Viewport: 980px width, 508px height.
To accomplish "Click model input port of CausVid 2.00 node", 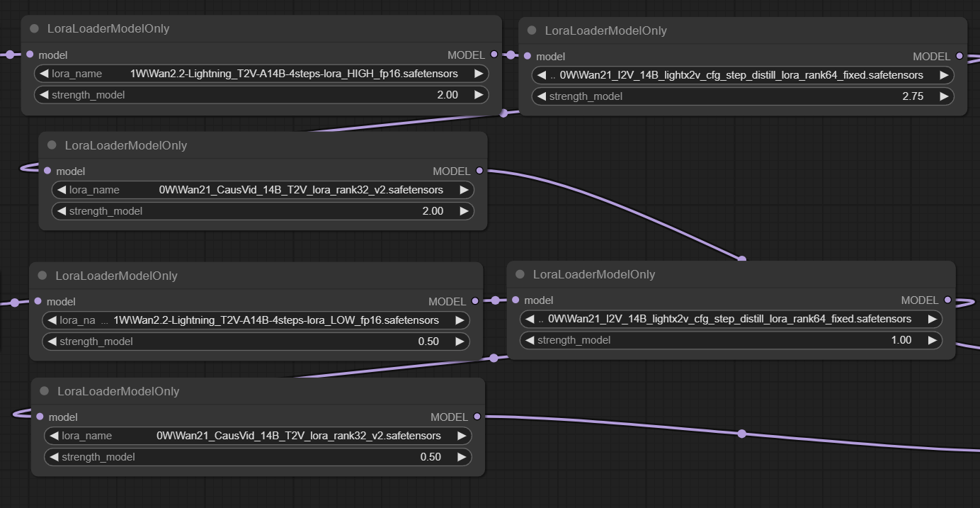I will (47, 171).
